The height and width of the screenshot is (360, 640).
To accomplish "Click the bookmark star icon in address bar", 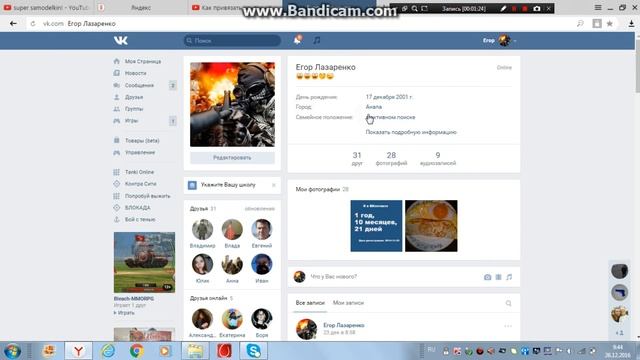I will [x=609, y=24].
